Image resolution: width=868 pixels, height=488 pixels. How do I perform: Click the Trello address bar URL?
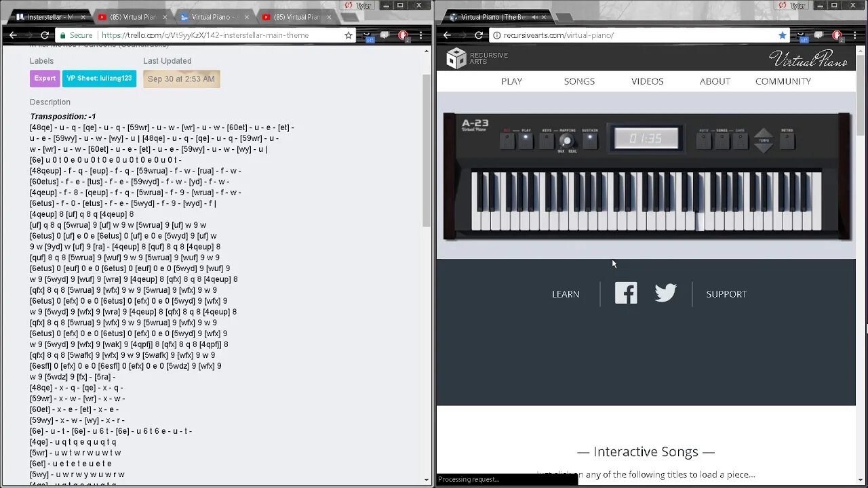[205, 35]
